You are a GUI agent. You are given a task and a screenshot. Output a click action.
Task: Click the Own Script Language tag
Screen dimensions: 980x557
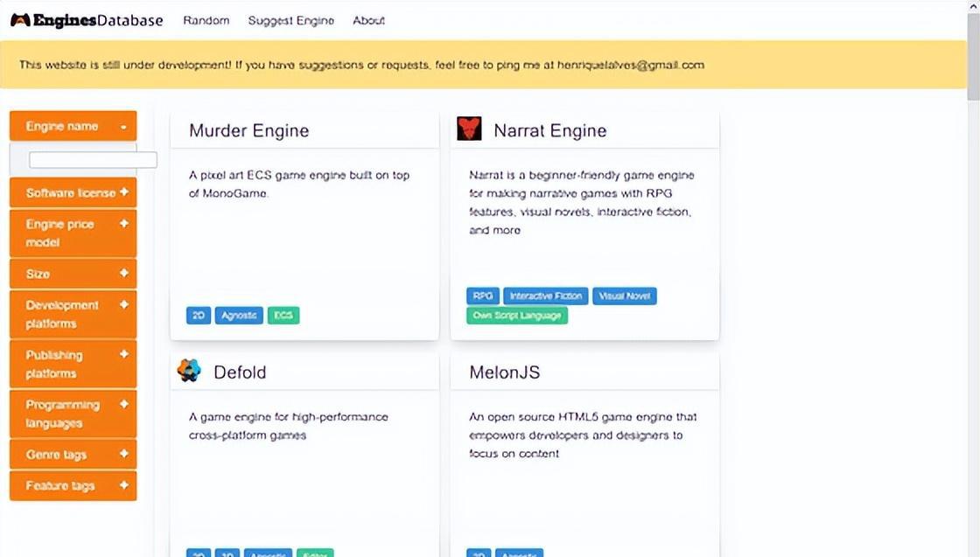517,316
